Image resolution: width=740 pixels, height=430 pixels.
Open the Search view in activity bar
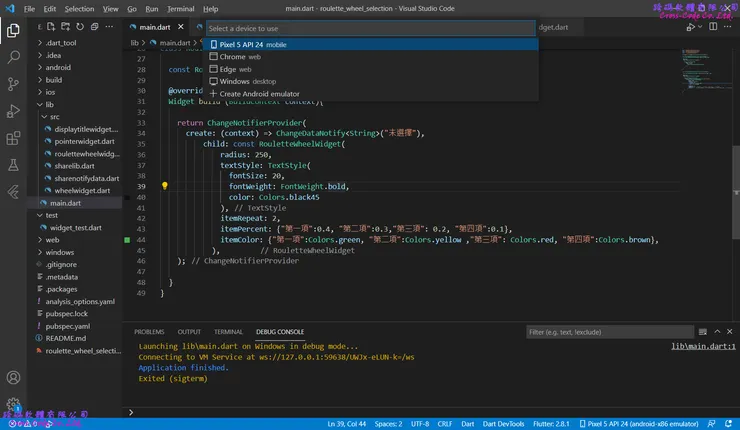click(13, 58)
